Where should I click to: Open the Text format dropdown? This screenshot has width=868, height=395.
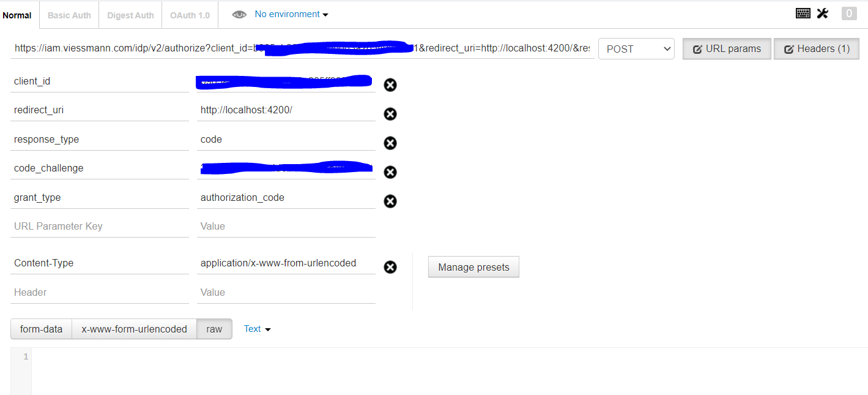coord(257,329)
